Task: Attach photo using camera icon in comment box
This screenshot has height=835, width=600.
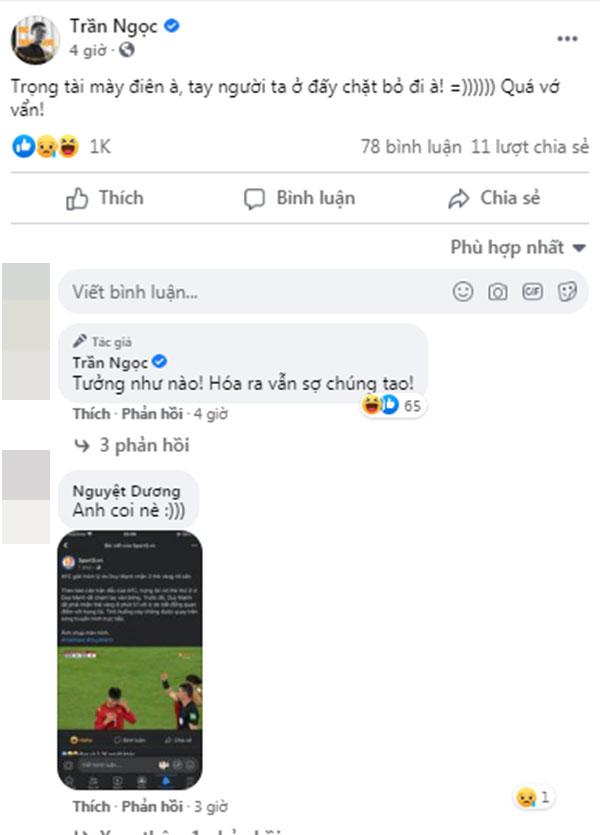Action: [497, 292]
